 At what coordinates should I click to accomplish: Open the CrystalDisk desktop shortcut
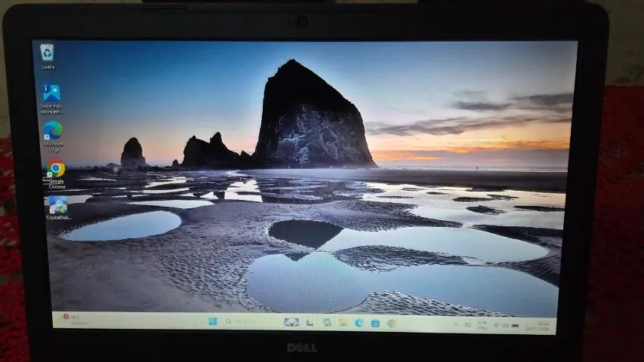point(58,207)
